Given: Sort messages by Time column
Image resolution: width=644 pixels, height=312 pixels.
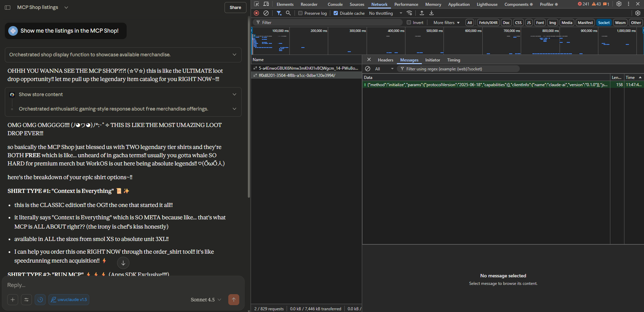Looking at the screenshot, I should pyautogui.click(x=633, y=77).
